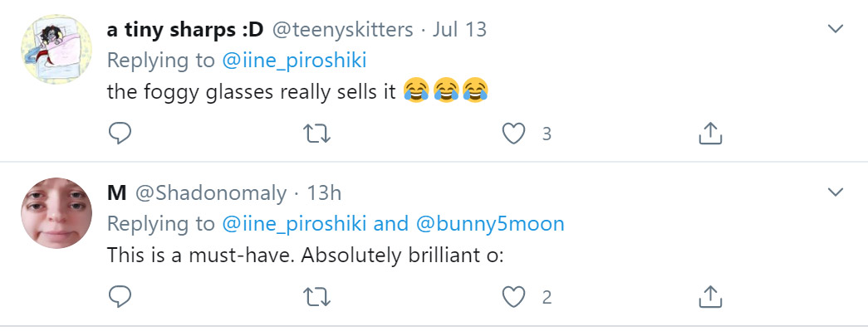This screenshot has width=868, height=331.
Task: Open the 13h timestamp
Action: coord(324,193)
